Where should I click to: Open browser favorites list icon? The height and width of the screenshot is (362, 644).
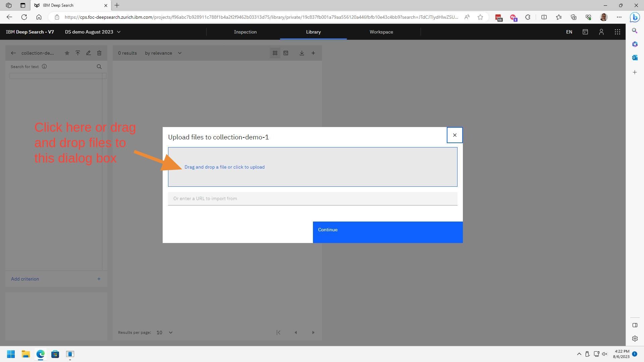point(559,17)
